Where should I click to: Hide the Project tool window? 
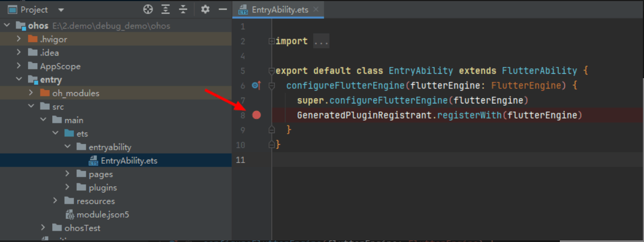coord(223,9)
